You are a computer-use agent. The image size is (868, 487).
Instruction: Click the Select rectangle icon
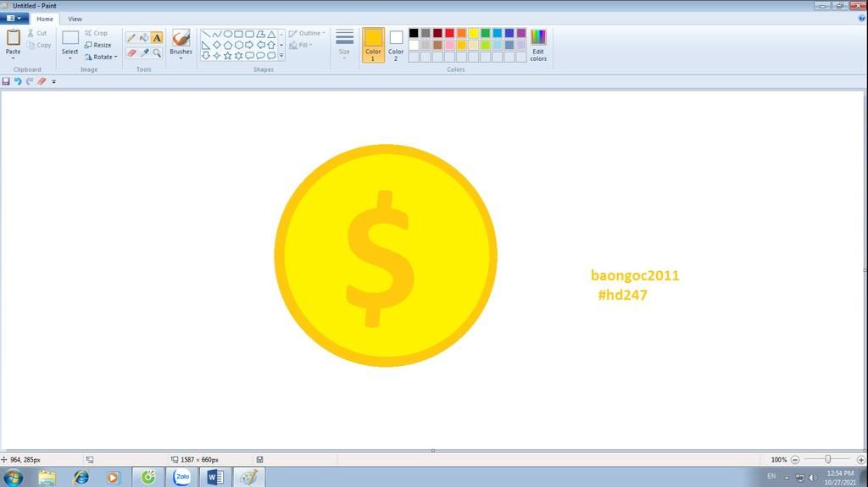click(70, 37)
